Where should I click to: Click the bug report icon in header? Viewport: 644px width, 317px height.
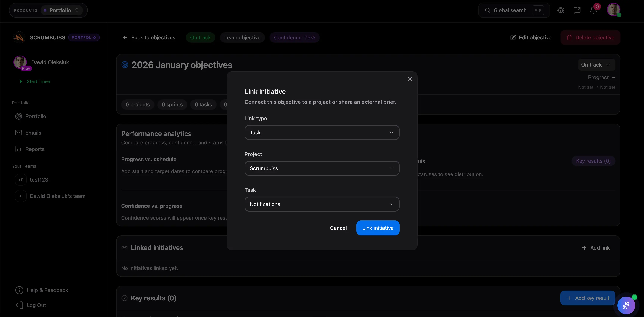click(x=560, y=10)
